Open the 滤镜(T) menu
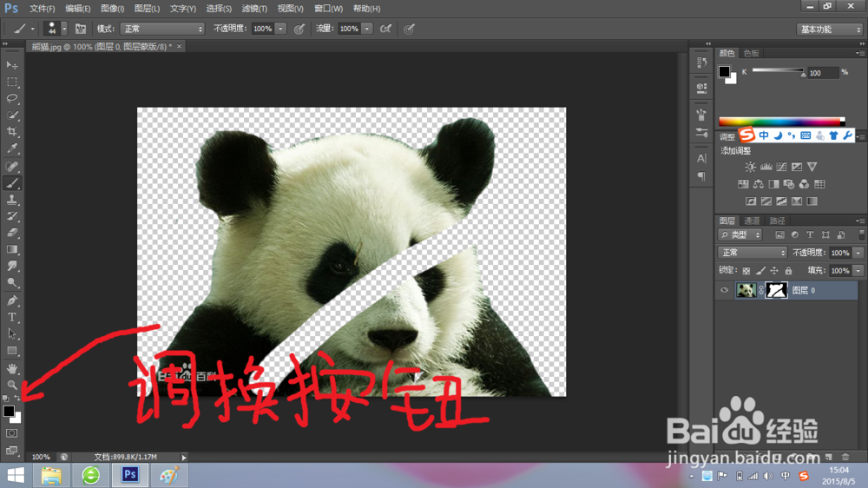Image resolution: width=868 pixels, height=488 pixels. [254, 9]
